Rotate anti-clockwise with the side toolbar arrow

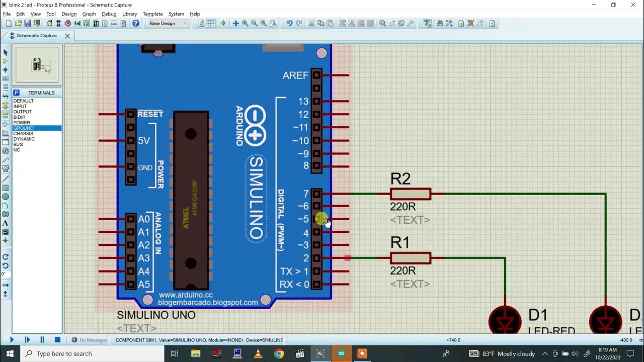[x=6, y=265]
